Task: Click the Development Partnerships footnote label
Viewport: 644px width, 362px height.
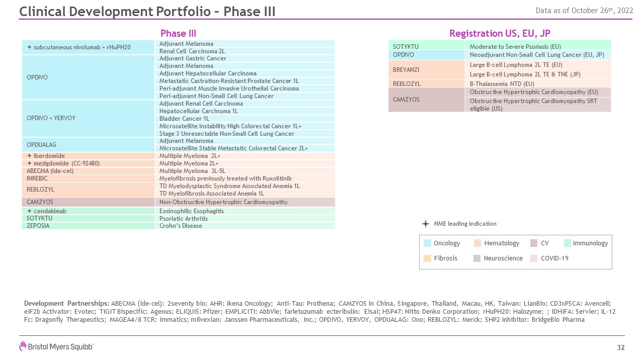Action: click(66, 303)
